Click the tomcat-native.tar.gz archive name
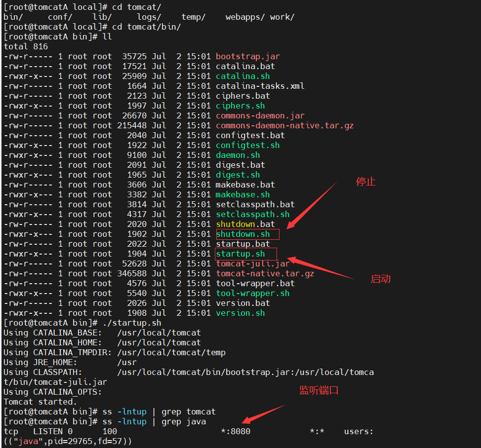Viewport: 481px width, 448px height. coord(265,273)
